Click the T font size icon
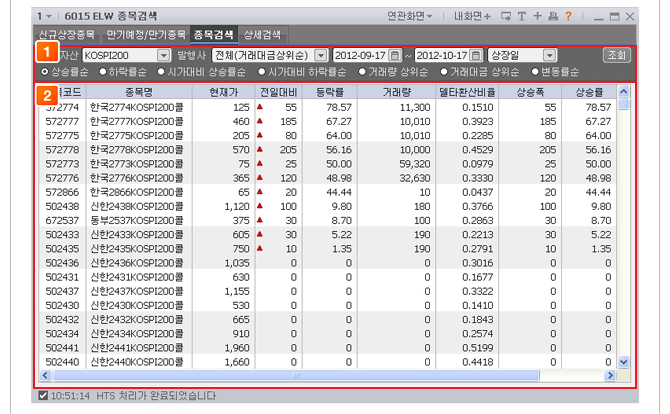670x414 pixels. [x=522, y=16]
